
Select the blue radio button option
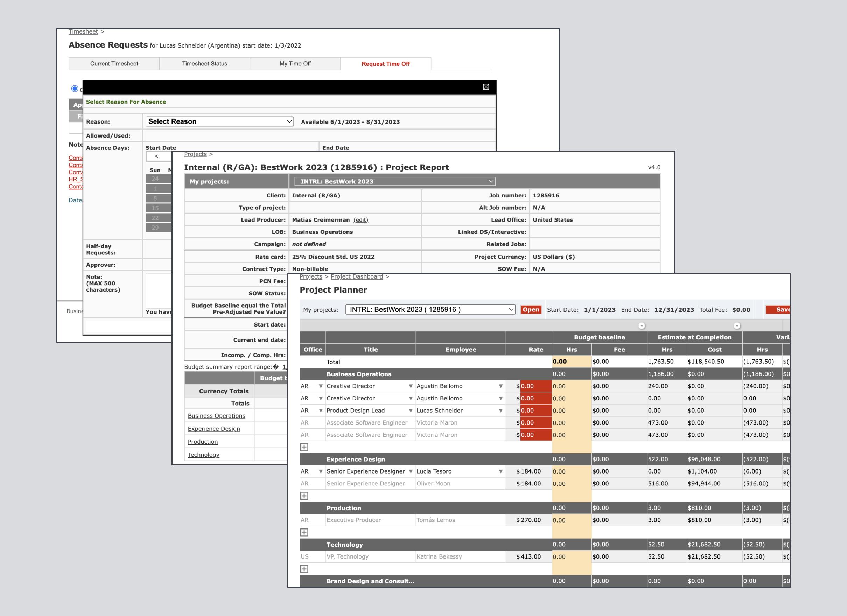[x=75, y=89]
